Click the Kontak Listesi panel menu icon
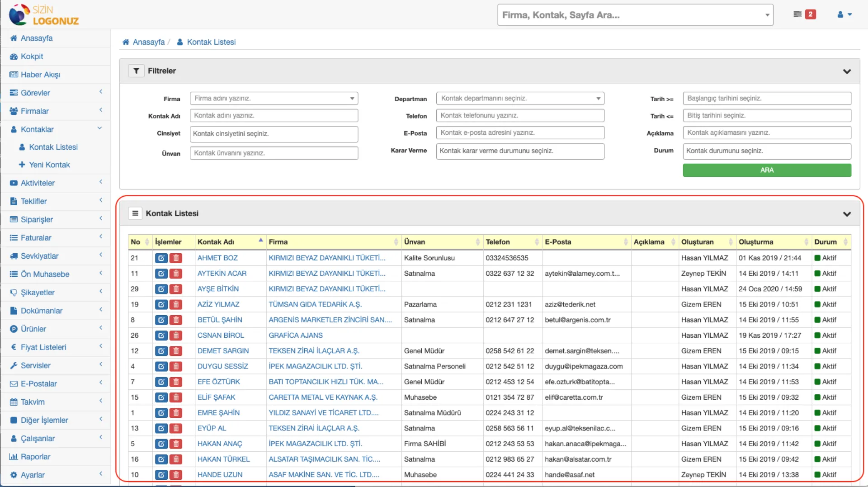Viewport: 868px width, 487px height. (x=135, y=213)
